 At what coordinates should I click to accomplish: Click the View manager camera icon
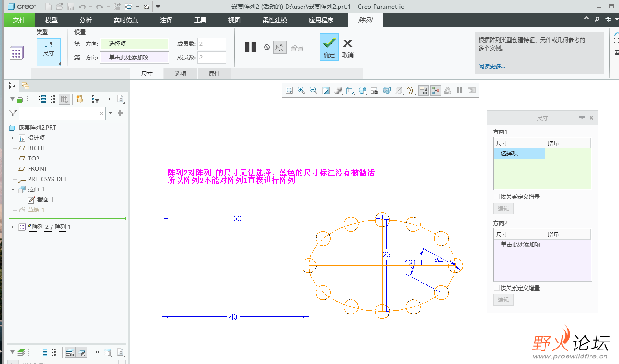point(375,90)
